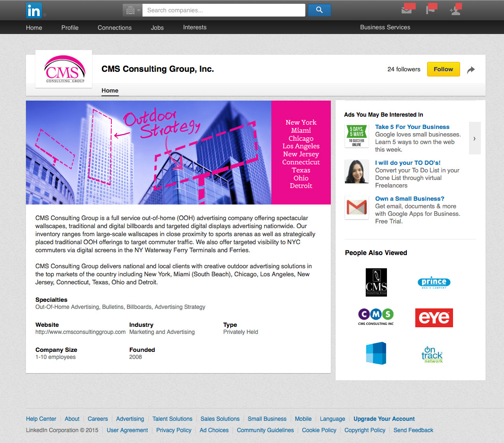Open the Business Services menu
This screenshot has width=504, height=443.
(385, 27)
